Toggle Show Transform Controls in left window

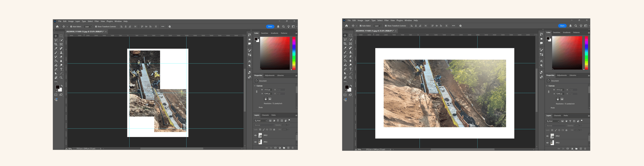point(96,27)
